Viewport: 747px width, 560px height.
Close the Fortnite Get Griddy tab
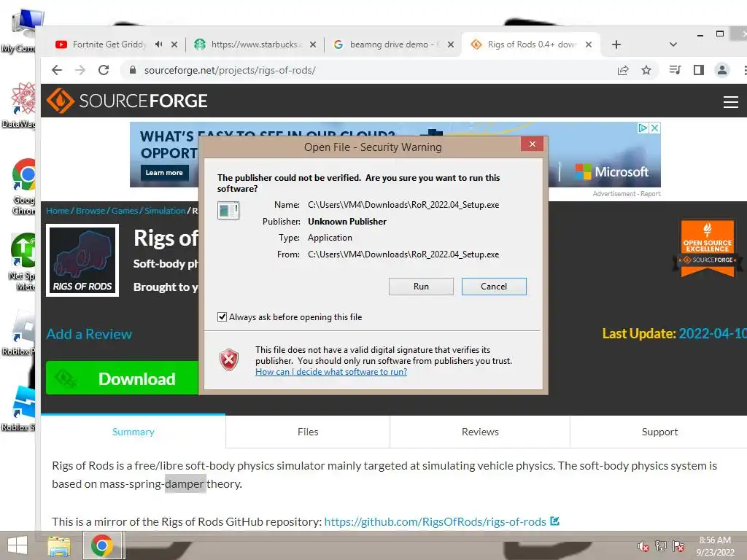(x=174, y=44)
